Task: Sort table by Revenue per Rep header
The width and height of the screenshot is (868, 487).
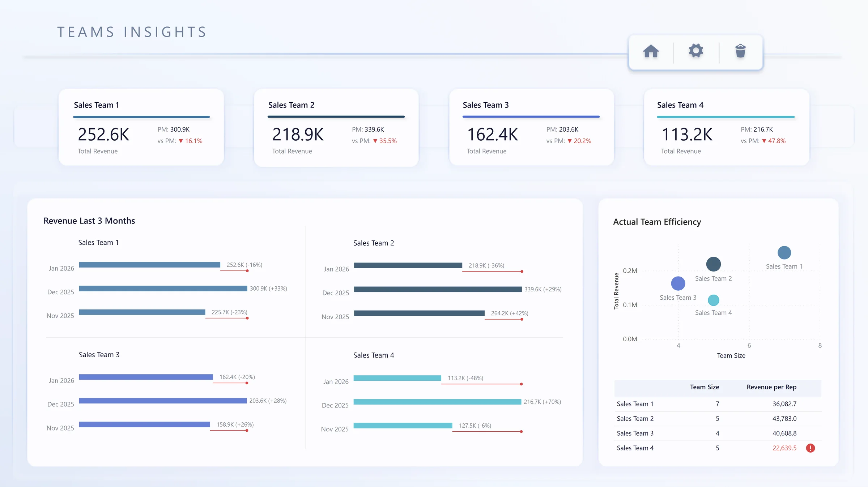Action: 771,387
